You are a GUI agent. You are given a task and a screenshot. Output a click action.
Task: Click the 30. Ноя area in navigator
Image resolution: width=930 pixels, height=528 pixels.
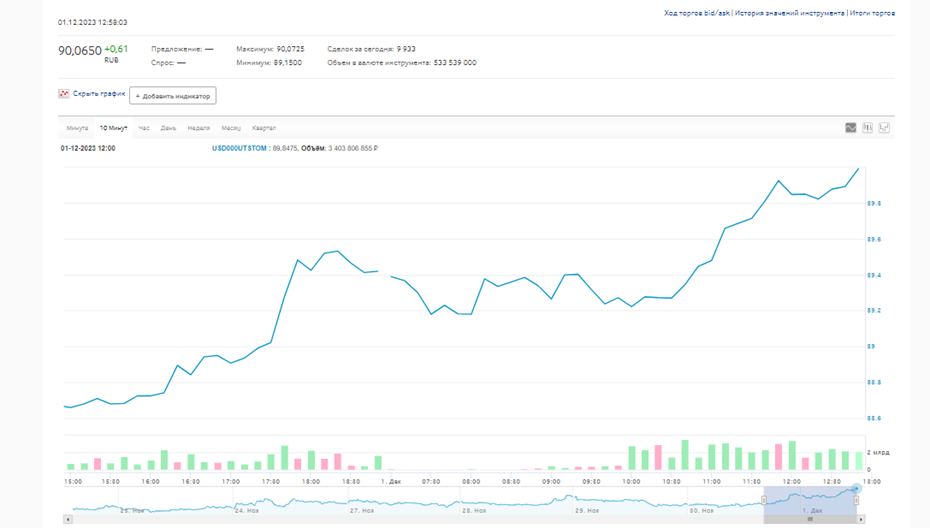pyautogui.click(x=702, y=510)
